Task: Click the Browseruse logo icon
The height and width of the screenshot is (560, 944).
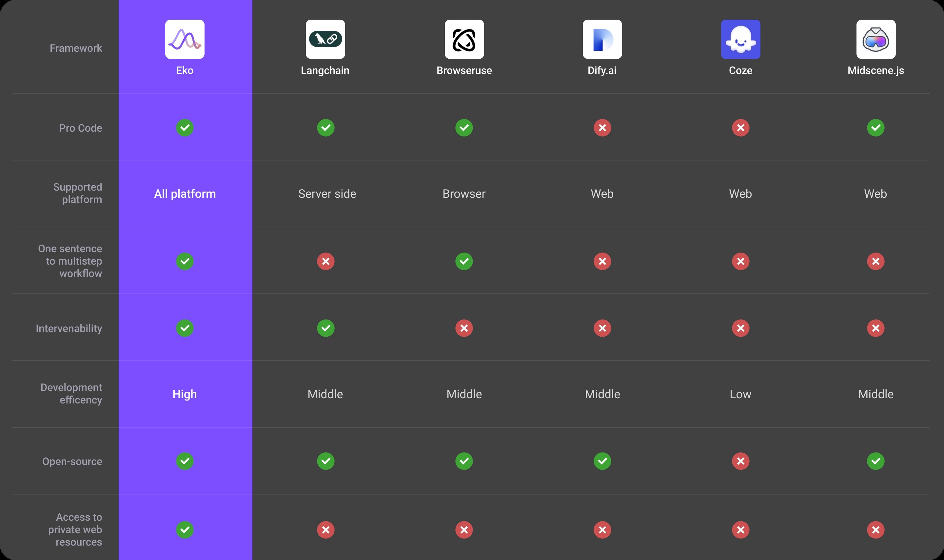Action: click(464, 39)
